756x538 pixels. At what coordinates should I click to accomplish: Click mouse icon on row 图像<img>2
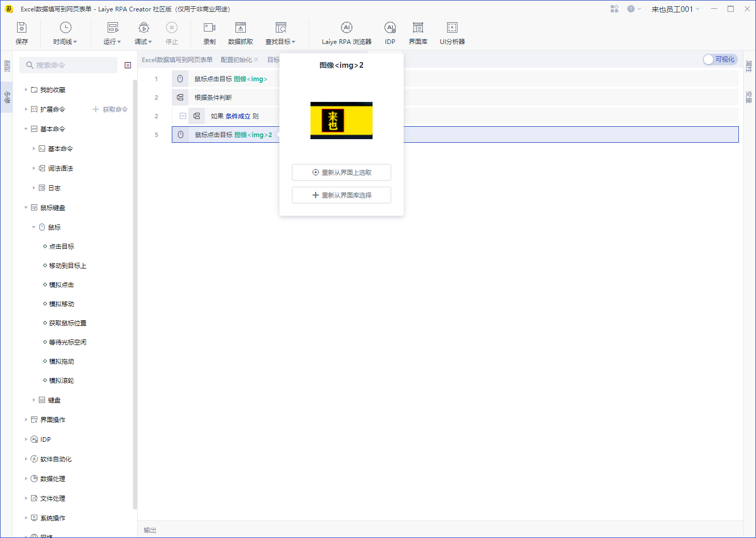coord(181,134)
